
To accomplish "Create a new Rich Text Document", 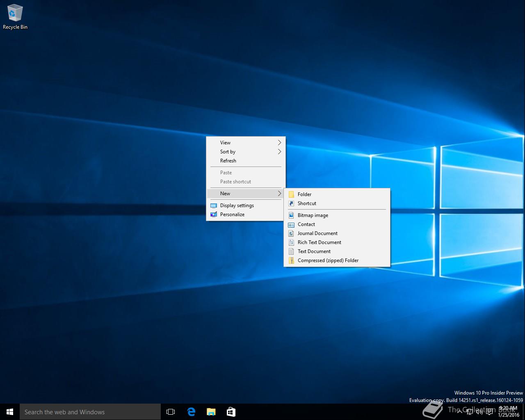I will click(337, 242).
